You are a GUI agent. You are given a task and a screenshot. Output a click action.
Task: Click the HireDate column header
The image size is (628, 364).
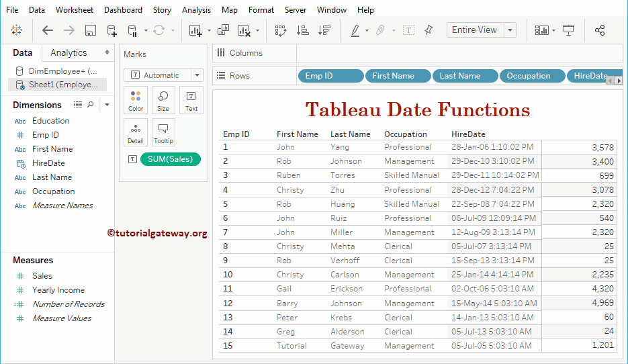(x=468, y=134)
